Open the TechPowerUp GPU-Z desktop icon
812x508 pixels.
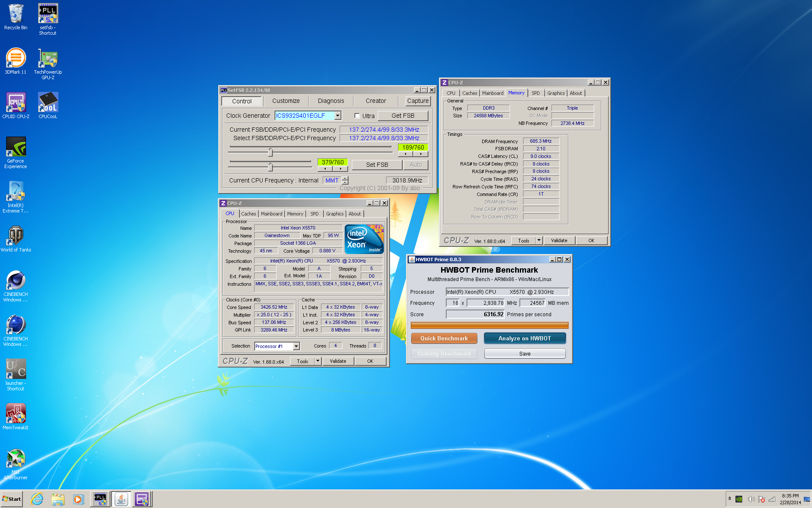click(48, 63)
